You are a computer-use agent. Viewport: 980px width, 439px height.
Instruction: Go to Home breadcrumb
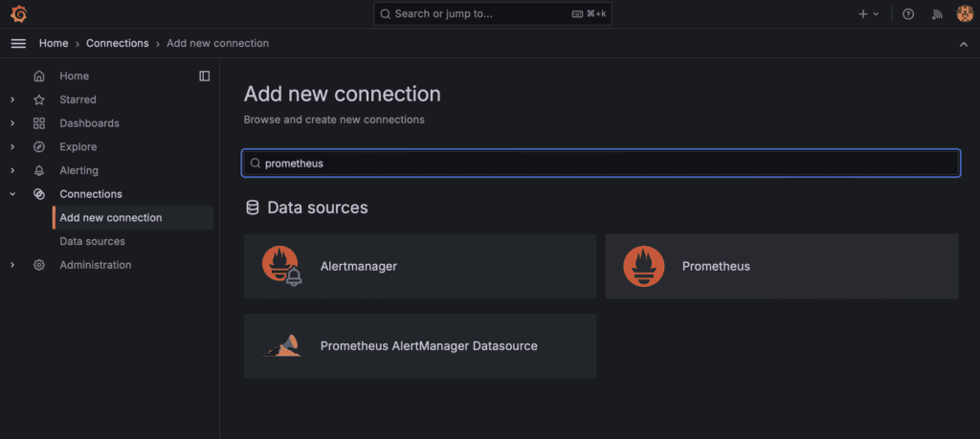[54, 43]
